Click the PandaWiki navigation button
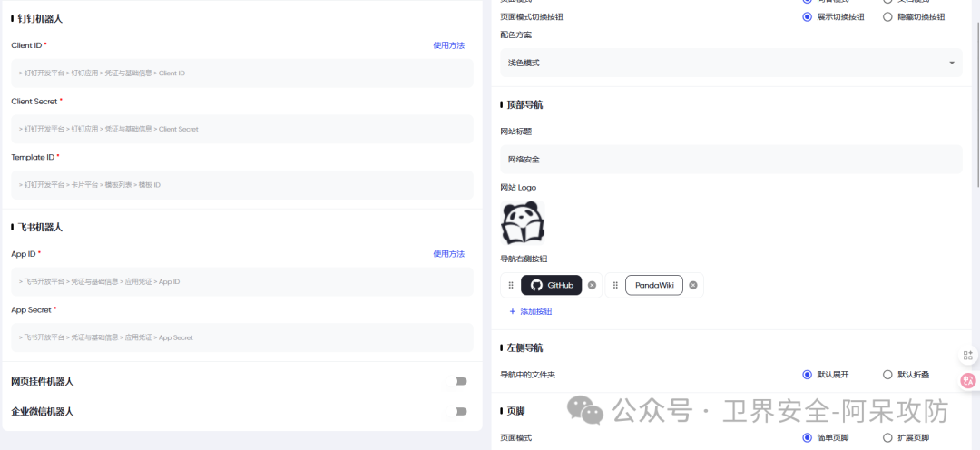Screen dimensions: 980x450 [x=653, y=285]
